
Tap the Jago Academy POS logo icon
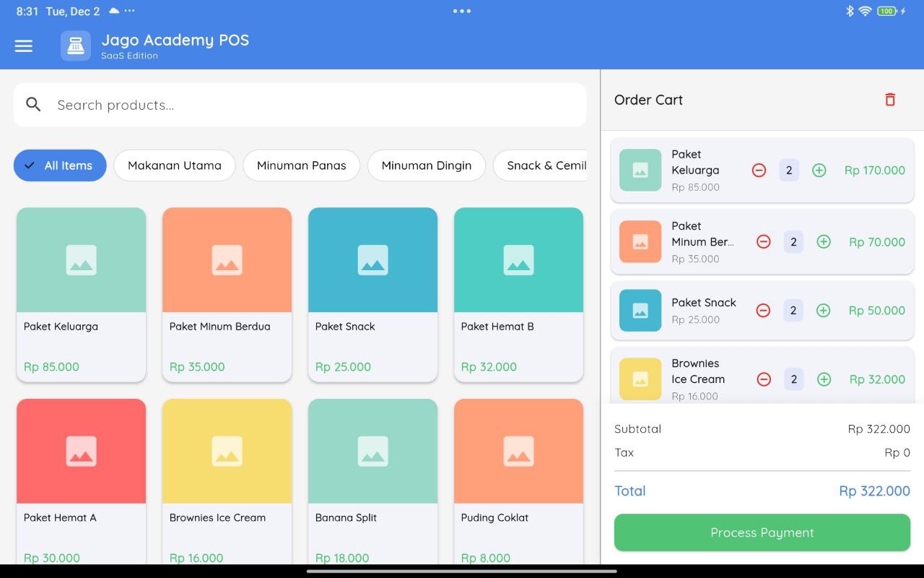click(75, 45)
